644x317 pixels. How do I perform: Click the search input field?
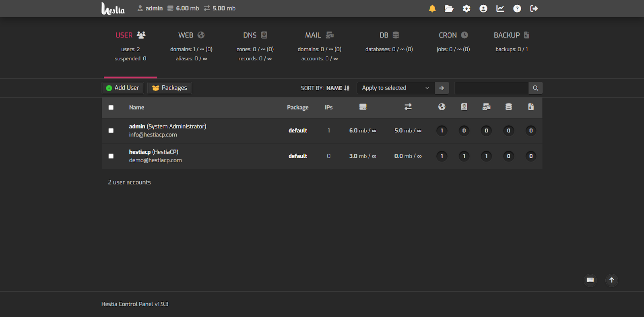pyautogui.click(x=491, y=88)
